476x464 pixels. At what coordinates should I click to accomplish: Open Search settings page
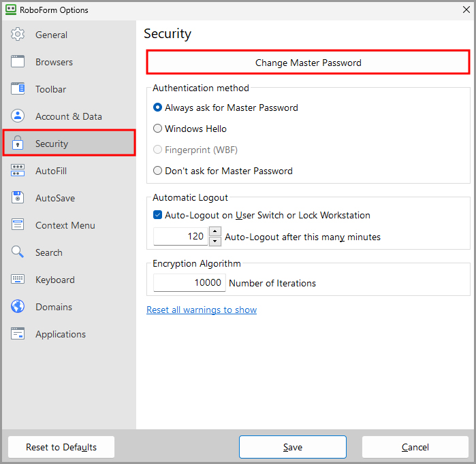coord(69,252)
